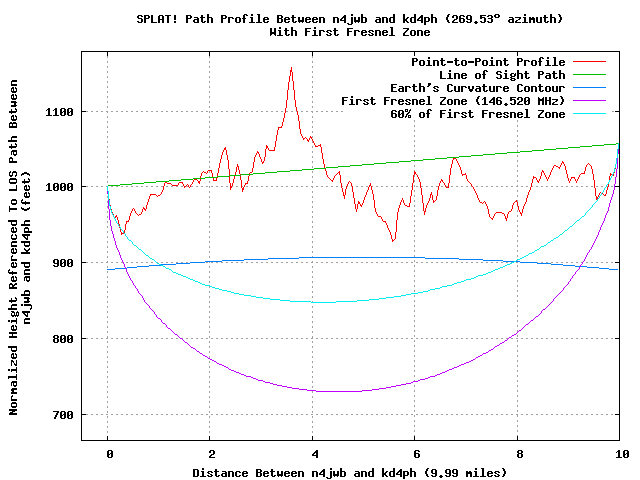Select the 'Point-to-Point Profile' legend label
640x480 pixels.
(488, 62)
